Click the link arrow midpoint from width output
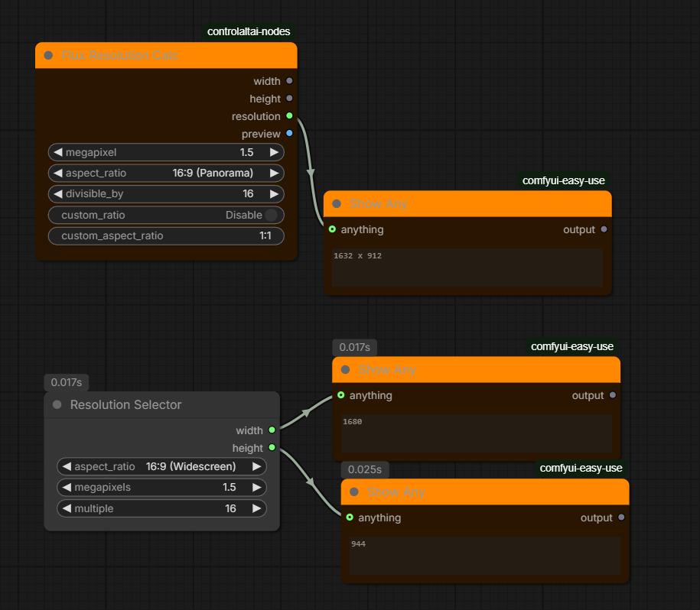 point(306,413)
